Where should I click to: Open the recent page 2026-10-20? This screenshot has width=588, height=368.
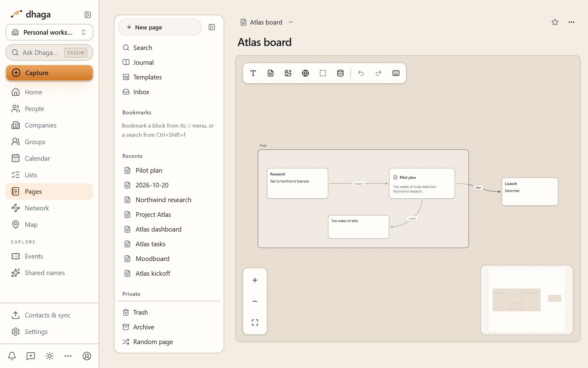pos(169,185)
